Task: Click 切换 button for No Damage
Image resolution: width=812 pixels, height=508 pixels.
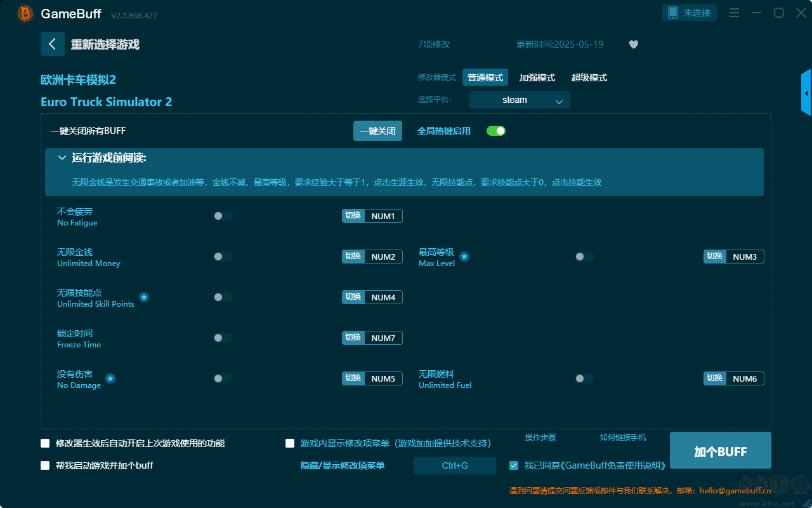Action: pyautogui.click(x=353, y=378)
